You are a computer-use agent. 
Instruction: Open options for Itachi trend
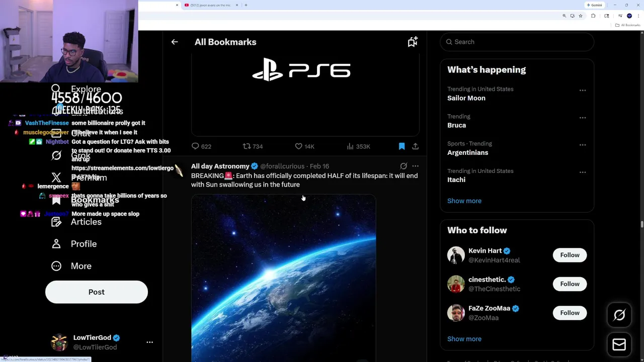tap(583, 172)
